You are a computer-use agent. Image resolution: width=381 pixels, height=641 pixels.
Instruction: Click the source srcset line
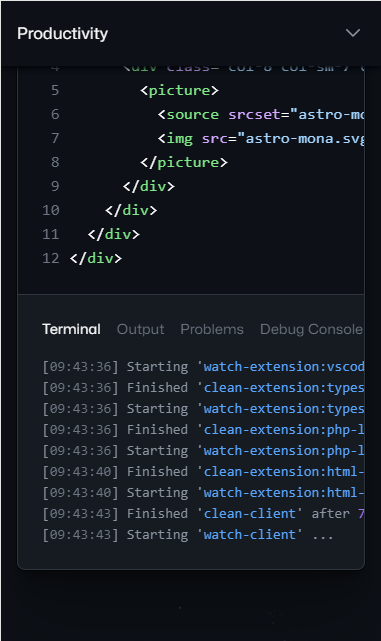pyautogui.click(x=261, y=114)
